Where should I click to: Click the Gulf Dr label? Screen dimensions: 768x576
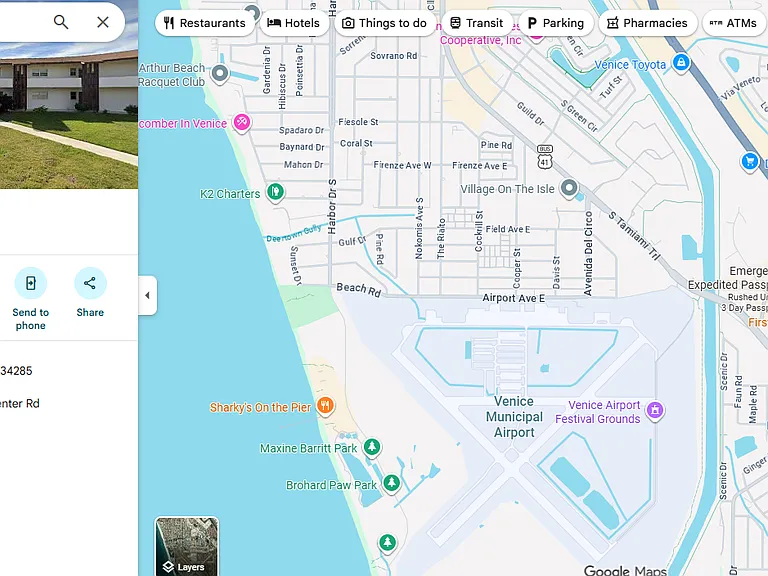pos(353,241)
